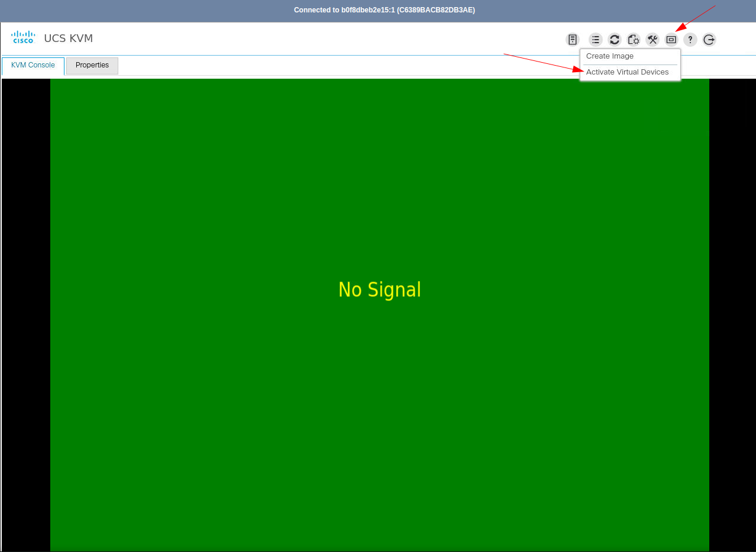The image size is (756, 552).
Task: Open the KVM macros list icon
Action: coord(595,40)
